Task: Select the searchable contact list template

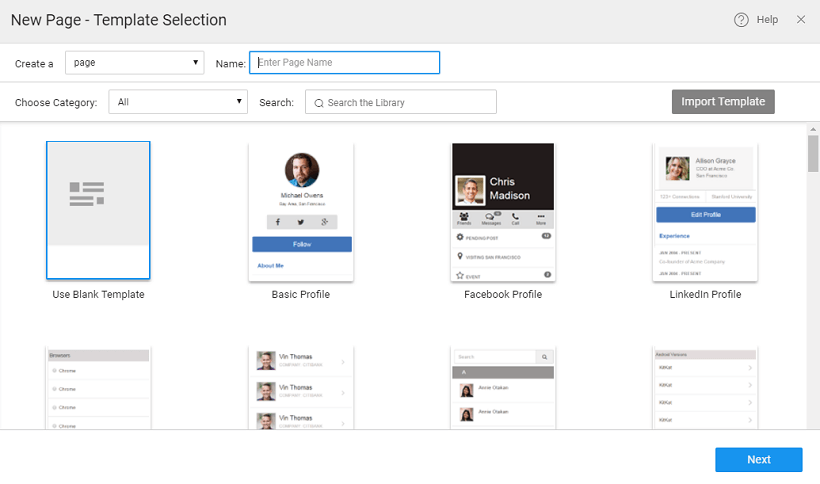Action: point(502,388)
